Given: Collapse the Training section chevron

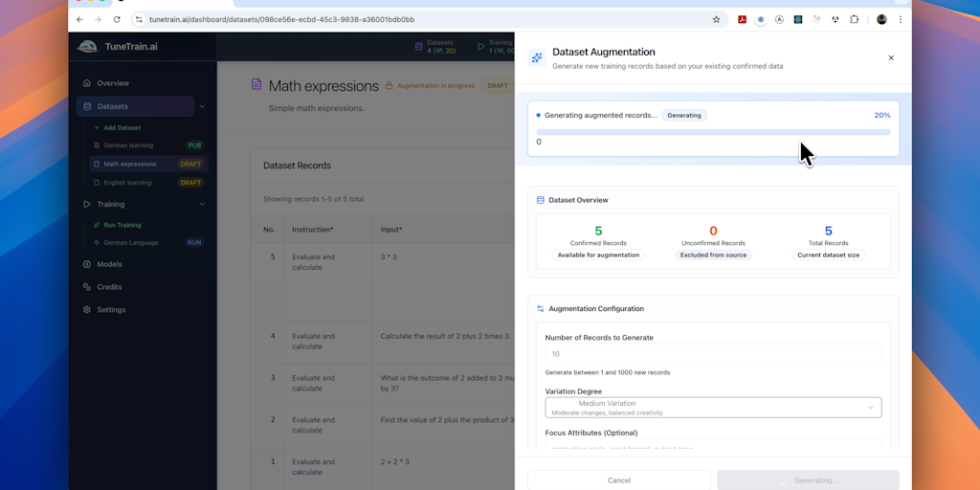Looking at the screenshot, I should pos(202,204).
